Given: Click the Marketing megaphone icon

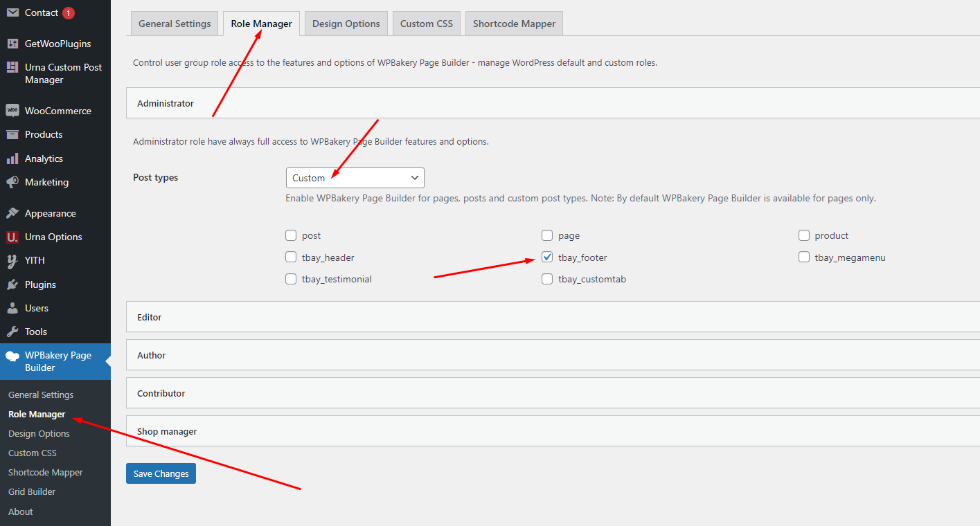Looking at the screenshot, I should tap(12, 182).
